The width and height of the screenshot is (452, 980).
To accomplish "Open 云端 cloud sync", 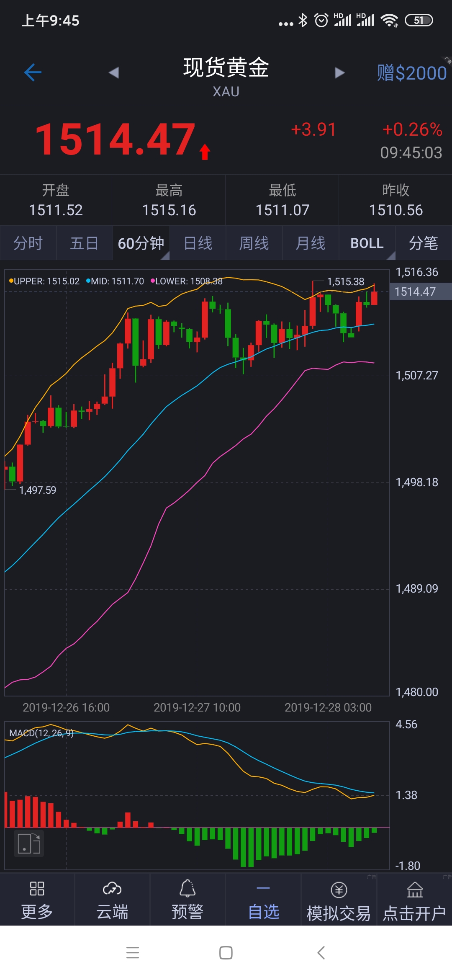I will pyautogui.click(x=112, y=900).
